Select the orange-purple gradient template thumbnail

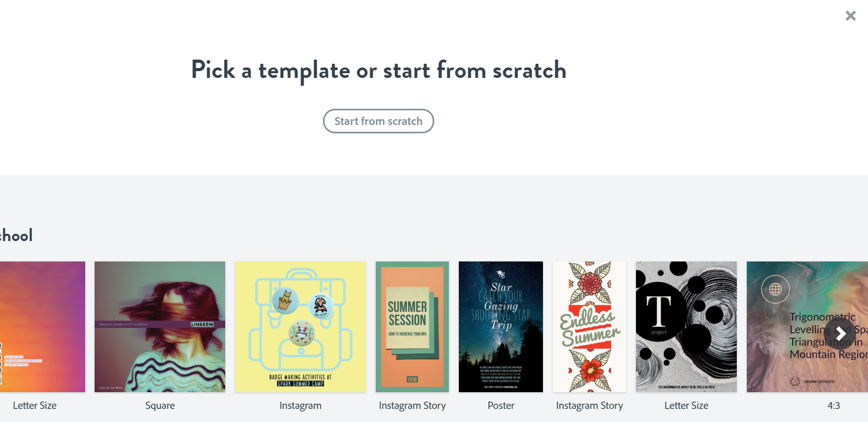(42, 326)
